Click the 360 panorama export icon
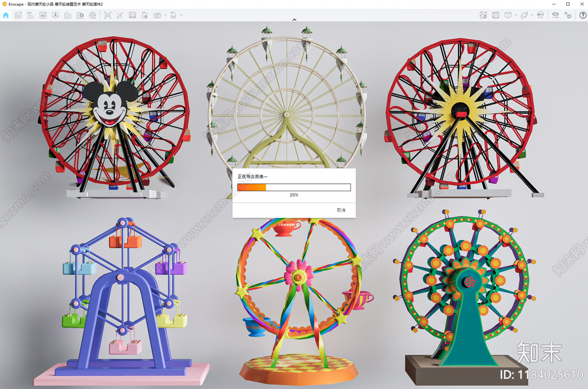 click(x=157, y=15)
